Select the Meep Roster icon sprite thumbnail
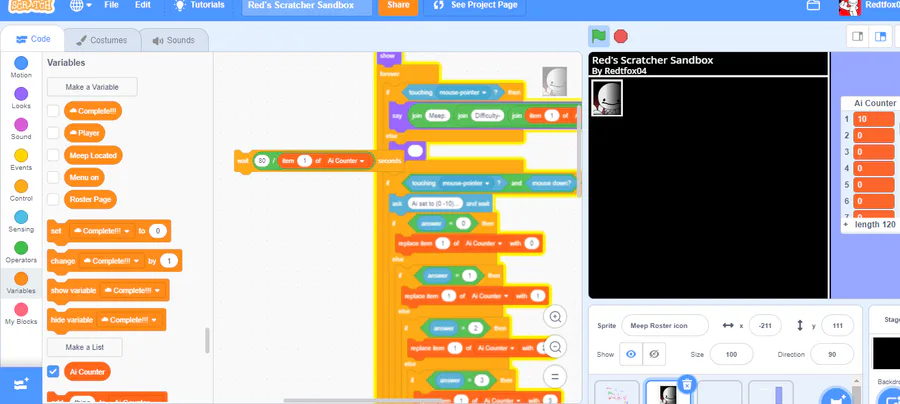The width and height of the screenshot is (900, 404). click(668, 393)
